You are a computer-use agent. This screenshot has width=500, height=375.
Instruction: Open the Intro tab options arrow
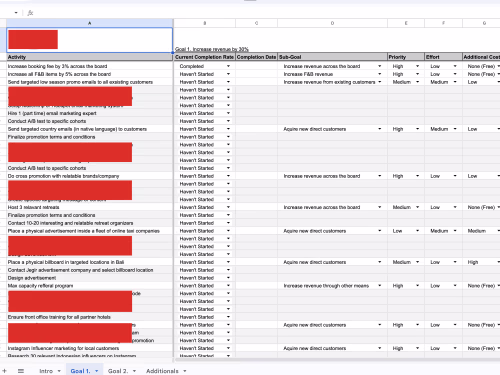[x=59, y=371]
